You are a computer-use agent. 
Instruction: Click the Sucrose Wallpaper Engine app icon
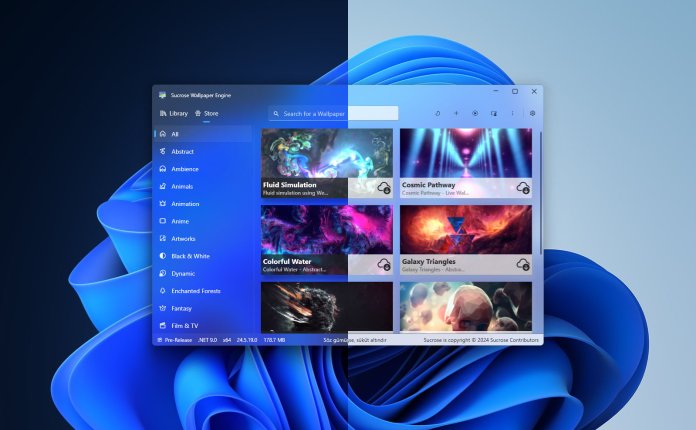[162, 95]
